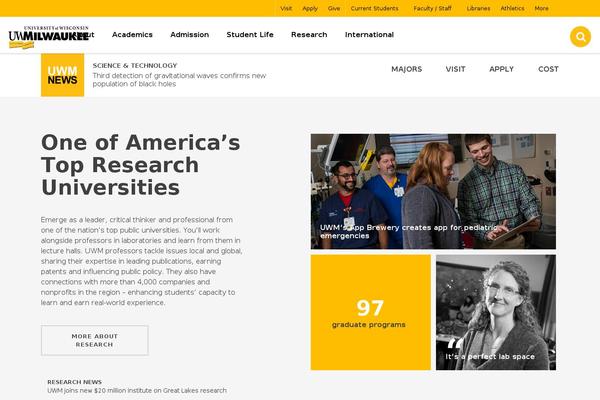Select VISIT quick link beside Majors
Image resolution: width=600 pixels, height=400 pixels.
[x=455, y=69]
